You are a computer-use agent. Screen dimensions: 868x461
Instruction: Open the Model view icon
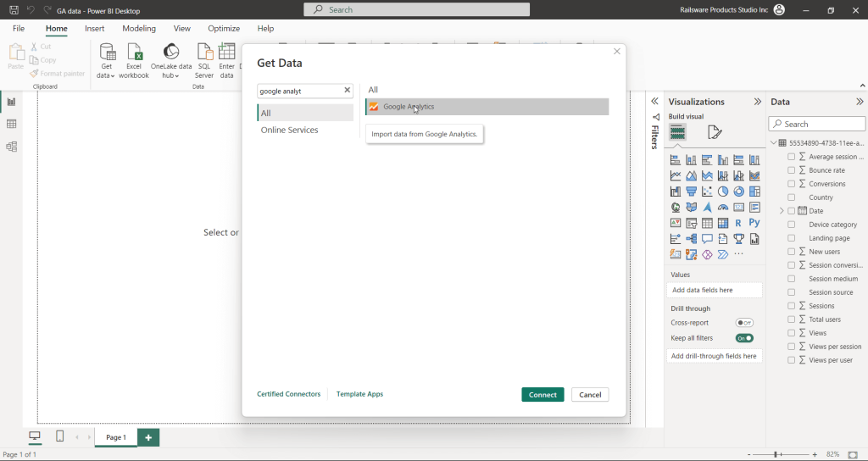[x=12, y=147]
